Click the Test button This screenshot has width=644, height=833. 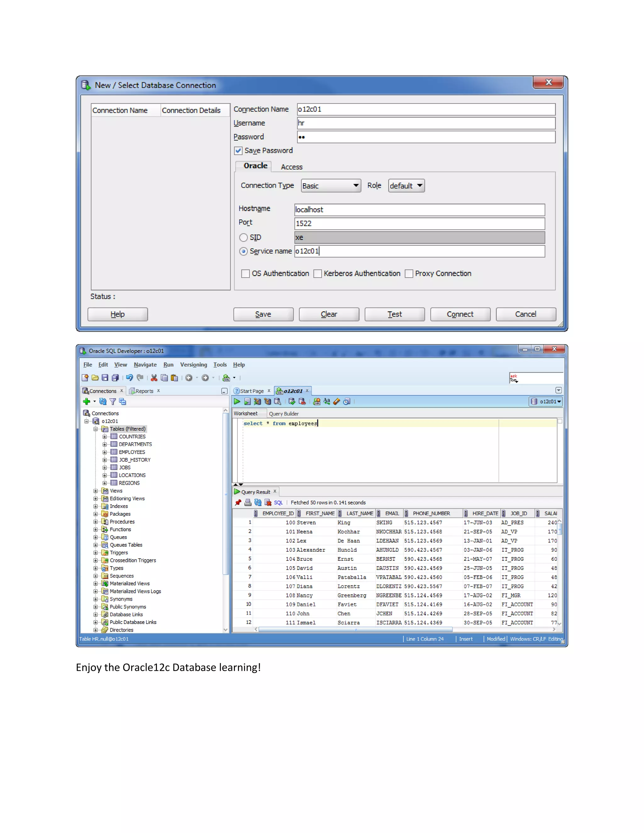(395, 314)
